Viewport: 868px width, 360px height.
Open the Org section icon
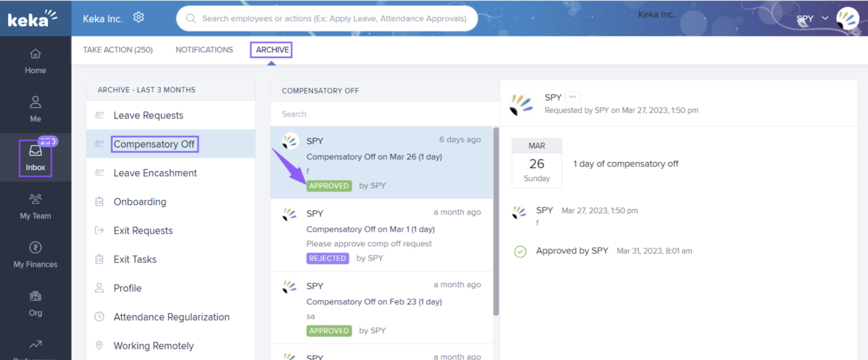pos(35,296)
